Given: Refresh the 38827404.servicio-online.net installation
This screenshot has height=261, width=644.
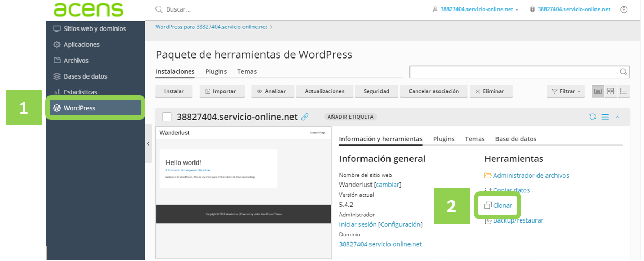Looking at the screenshot, I should pyautogui.click(x=593, y=117).
